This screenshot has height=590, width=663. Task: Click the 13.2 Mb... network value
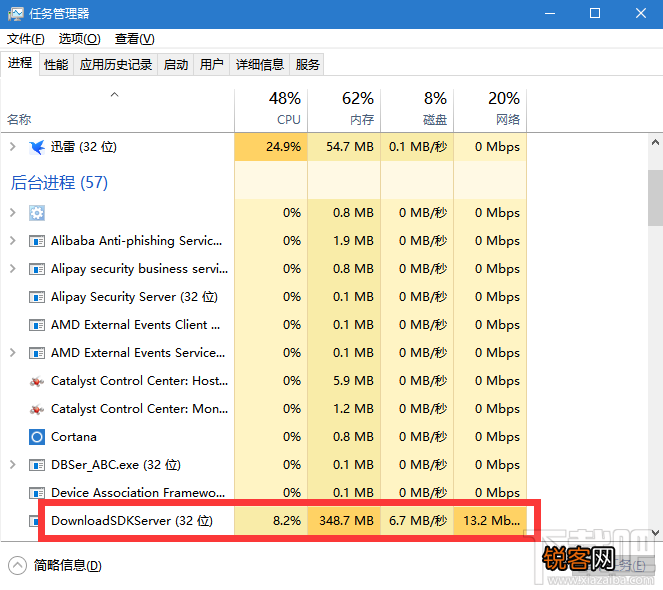pos(491,521)
